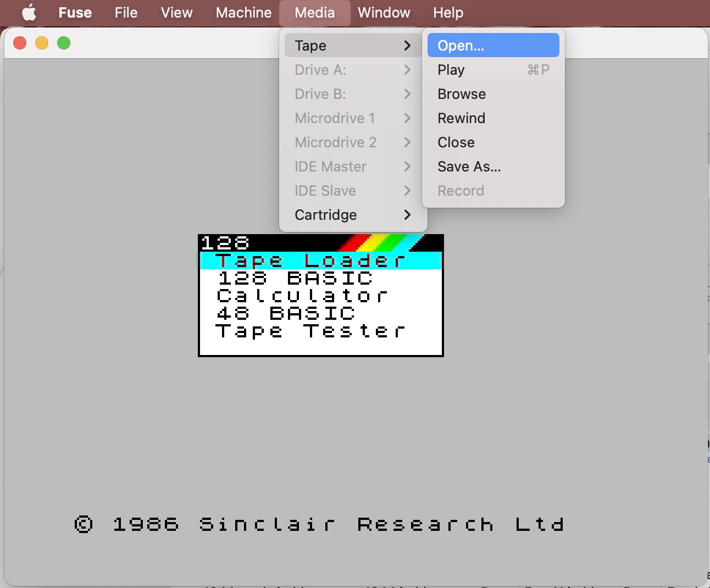Select Rewind in the Tape submenu

pos(493,118)
